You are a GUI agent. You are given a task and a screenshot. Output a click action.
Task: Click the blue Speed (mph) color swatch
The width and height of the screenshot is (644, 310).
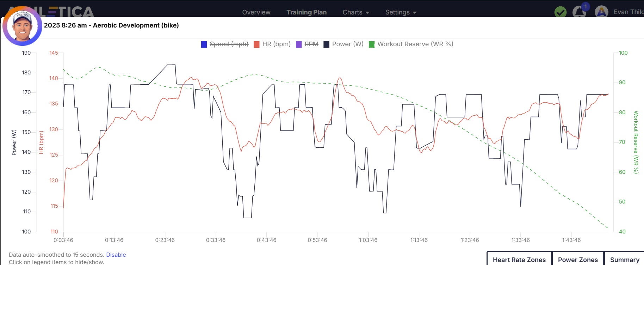pos(204,44)
